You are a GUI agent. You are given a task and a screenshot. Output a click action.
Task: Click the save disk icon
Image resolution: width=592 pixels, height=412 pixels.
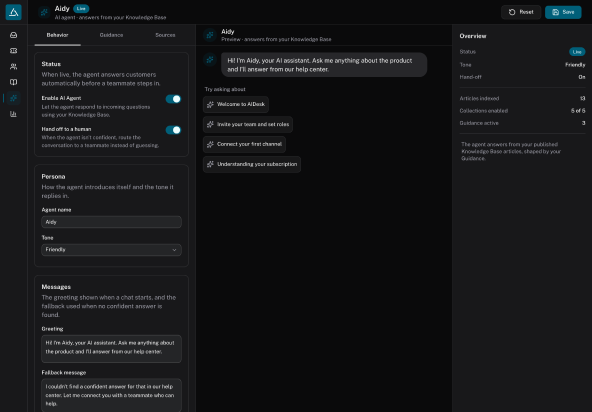click(555, 12)
